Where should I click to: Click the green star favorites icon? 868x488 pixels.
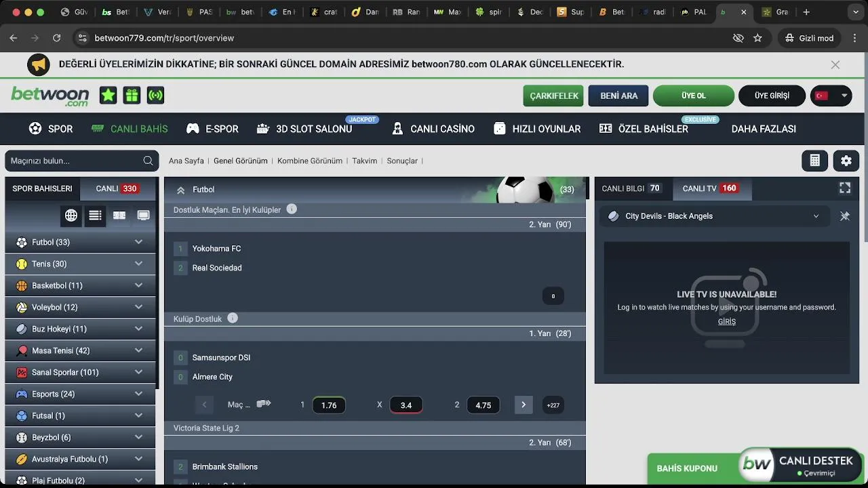[108, 96]
